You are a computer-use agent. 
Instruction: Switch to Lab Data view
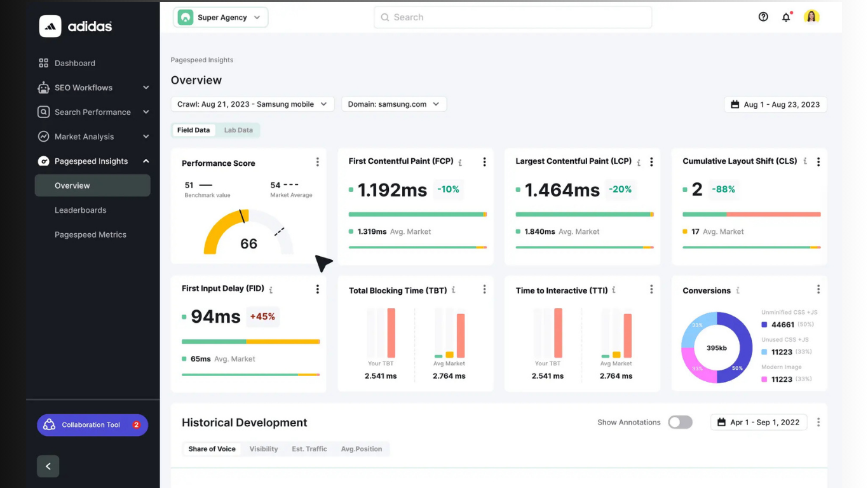tap(238, 130)
